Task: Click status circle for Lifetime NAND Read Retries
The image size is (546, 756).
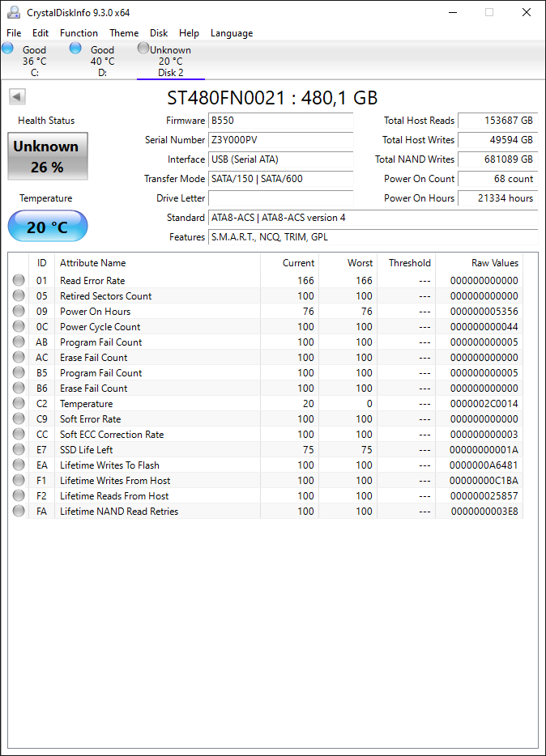Action: click(x=19, y=511)
